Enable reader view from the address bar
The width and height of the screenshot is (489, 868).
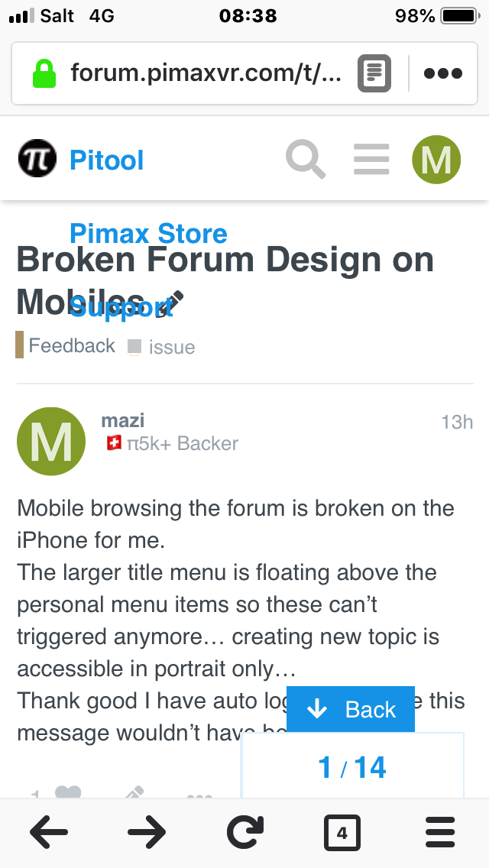tap(374, 73)
